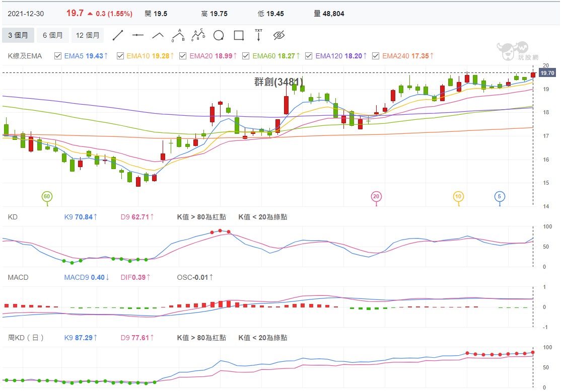Click the blue 5 EMA marker

(x=499, y=196)
